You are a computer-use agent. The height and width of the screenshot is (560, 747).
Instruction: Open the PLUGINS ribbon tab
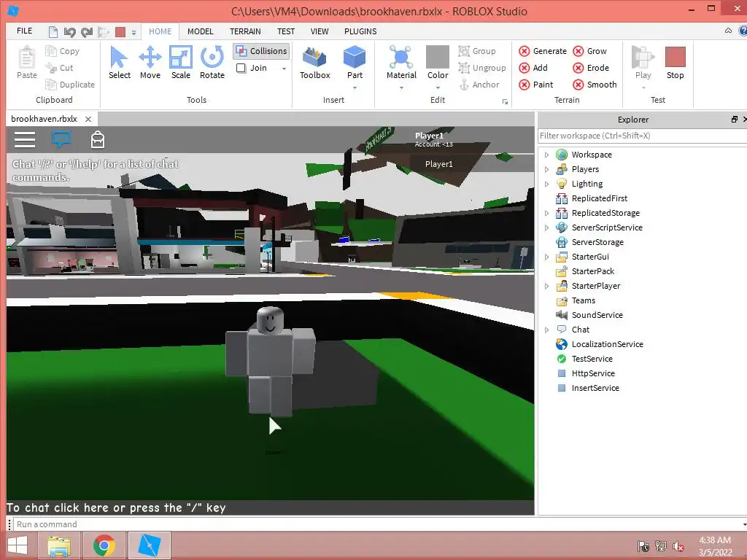point(360,31)
